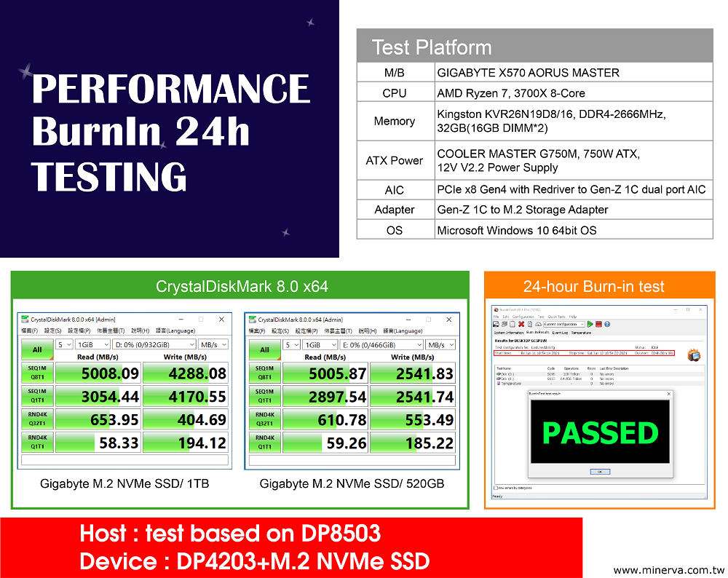Click the 2541.83 write speed value
This screenshot has width=728, height=578.
(x=424, y=373)
